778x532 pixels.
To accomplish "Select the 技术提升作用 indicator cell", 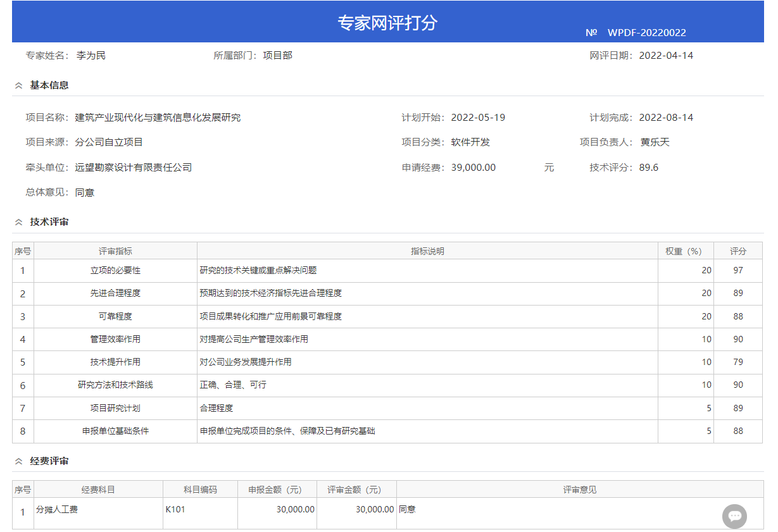I will (x=115, y=362).
